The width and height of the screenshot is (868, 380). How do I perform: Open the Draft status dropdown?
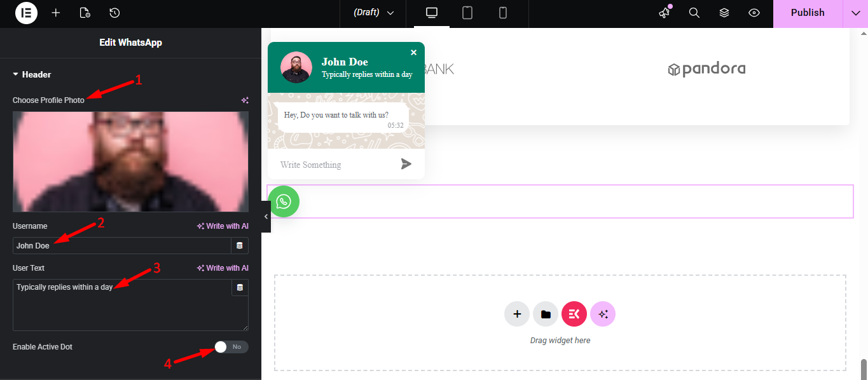click(x=373, y=13)
